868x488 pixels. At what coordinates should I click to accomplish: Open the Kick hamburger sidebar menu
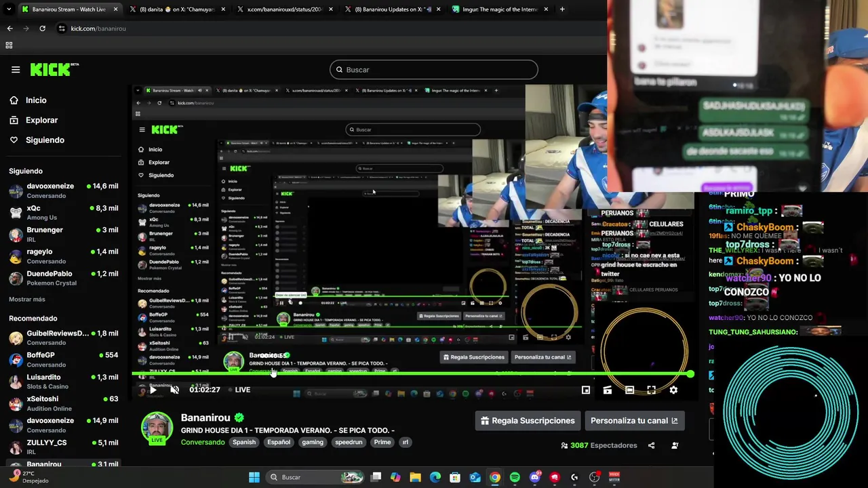[16, 69]
